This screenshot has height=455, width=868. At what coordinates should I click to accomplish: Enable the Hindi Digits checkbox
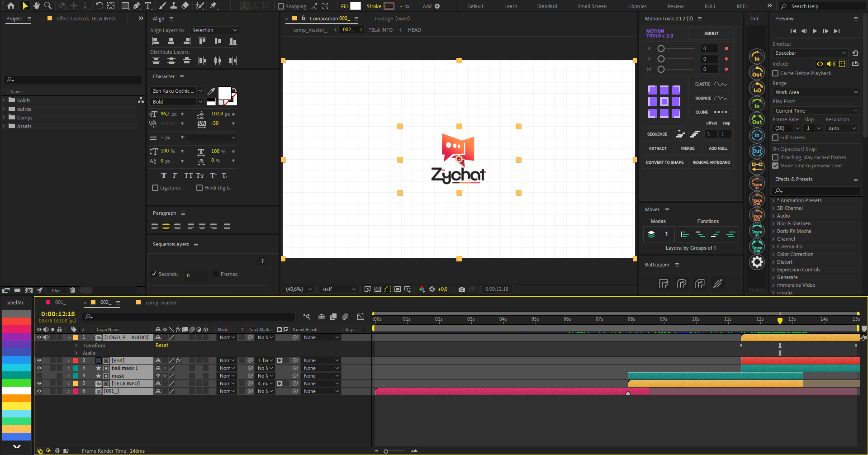tap(199, 188)
